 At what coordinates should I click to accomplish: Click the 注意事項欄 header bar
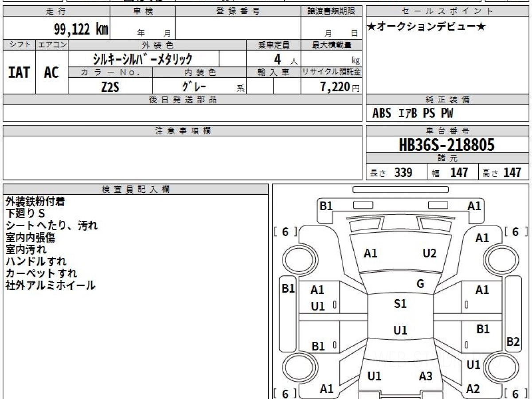183,131
